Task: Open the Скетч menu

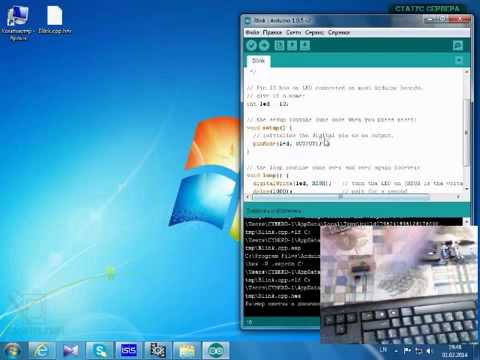Action: point(294,32)
